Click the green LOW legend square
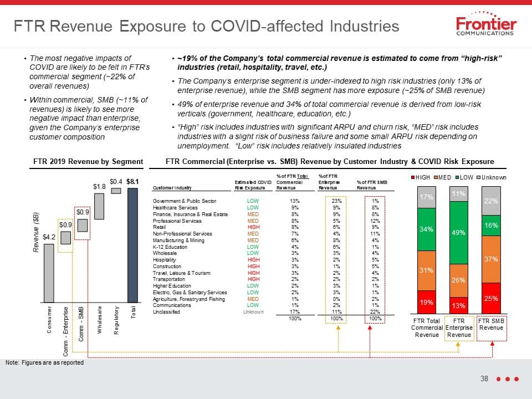 (457, 177)
